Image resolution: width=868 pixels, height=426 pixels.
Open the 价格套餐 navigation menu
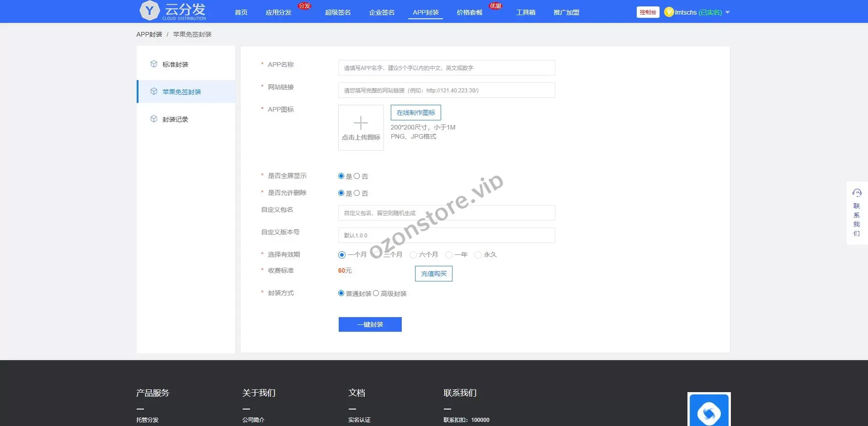tap(469, 12)
